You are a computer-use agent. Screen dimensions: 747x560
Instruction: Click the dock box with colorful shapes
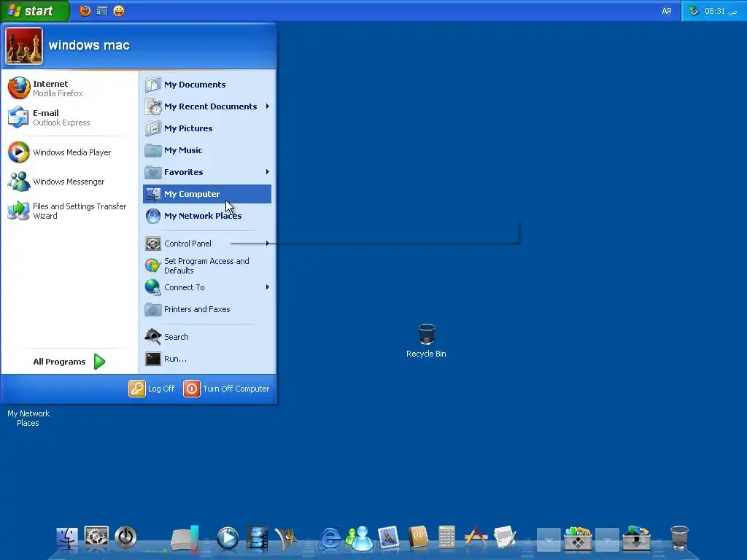point(578,538)
